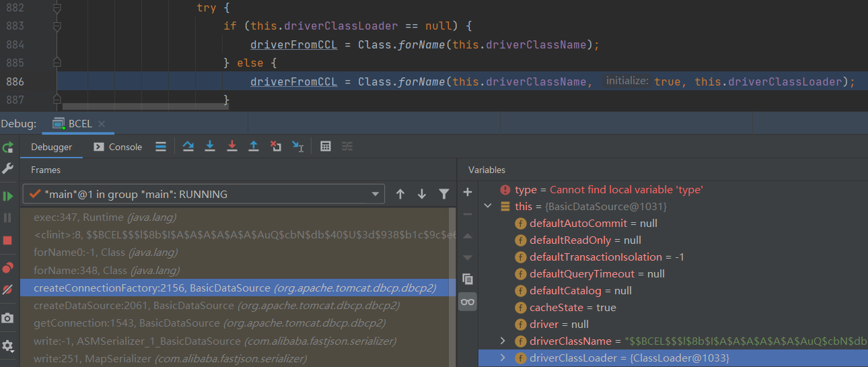The width and height of the screenshot is (868, 367).
Task: Go to next frame down arrow
Action: pos(422,194)
